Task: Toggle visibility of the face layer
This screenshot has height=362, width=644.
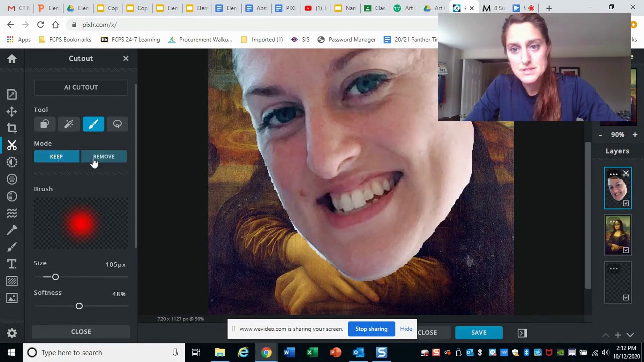Action: pyautogui.click(x=626, y=203)
